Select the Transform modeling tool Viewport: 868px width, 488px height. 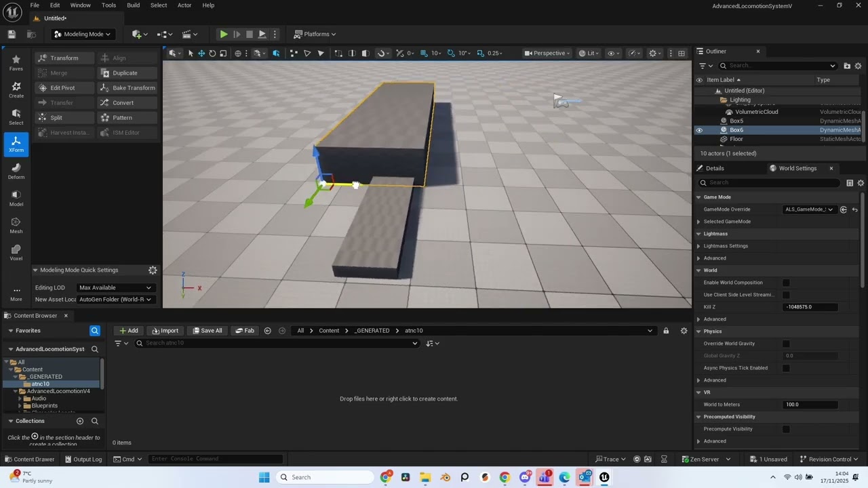(x=63, y=58)
